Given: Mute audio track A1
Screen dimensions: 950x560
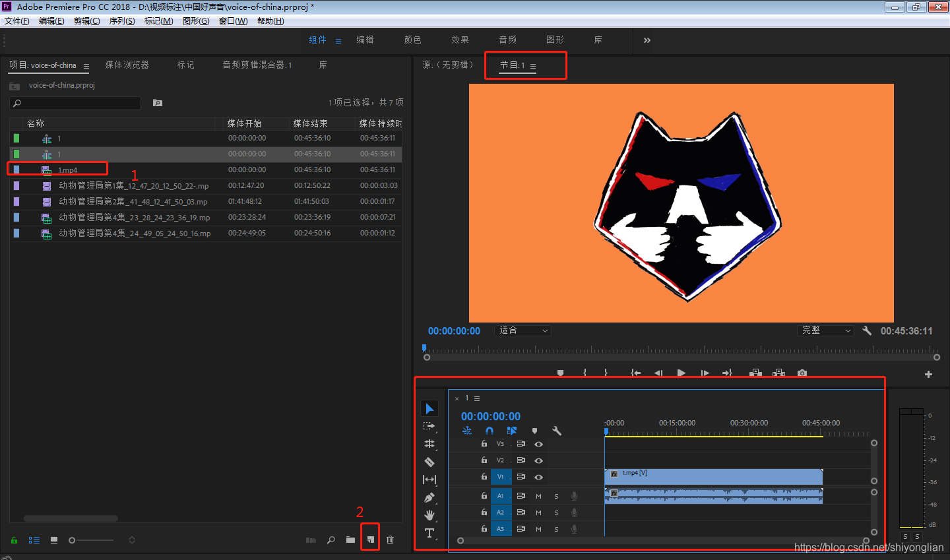Looking at the screenshot, I should coord(538,496).
